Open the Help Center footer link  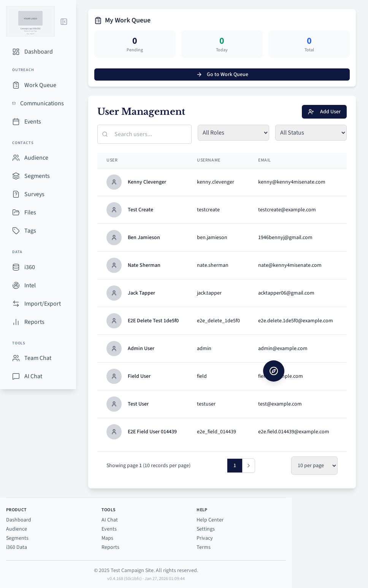click(x=210, y=520)
